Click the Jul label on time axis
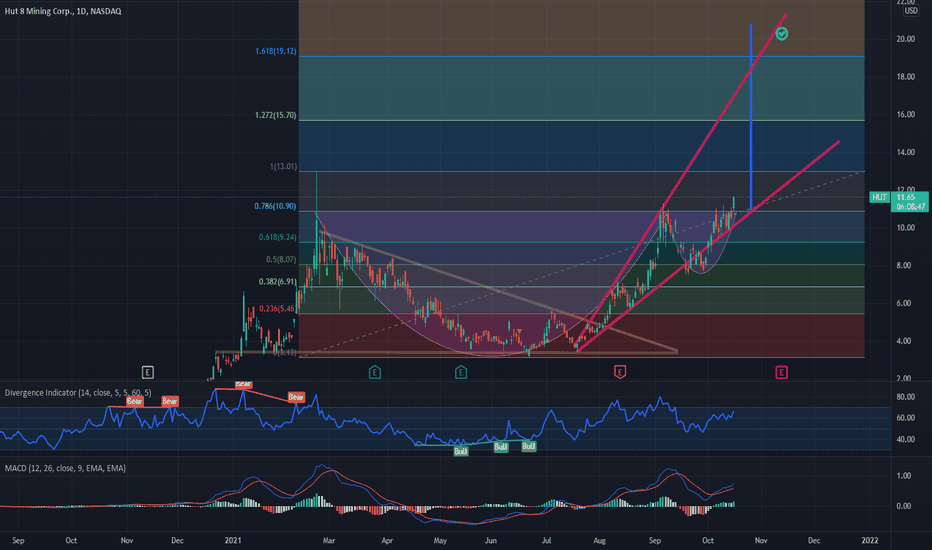Screen dimensions: 932x550 coord(546,540)
